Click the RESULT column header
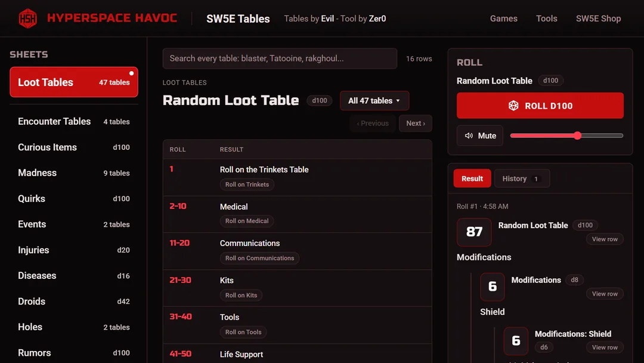 coord(231,150)
